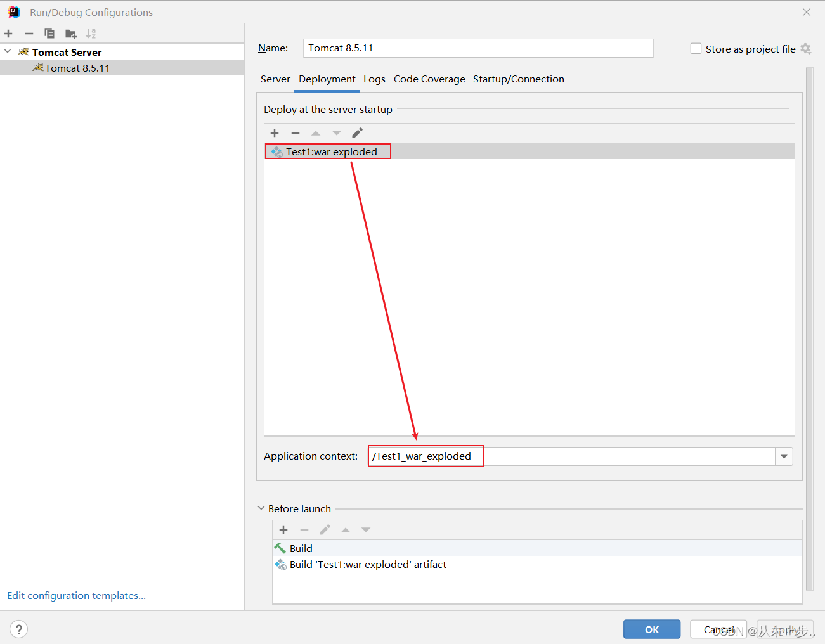Select the Build launch task
Image resolution: width=825 pixels, height=644 pixels.
(537, 548)
